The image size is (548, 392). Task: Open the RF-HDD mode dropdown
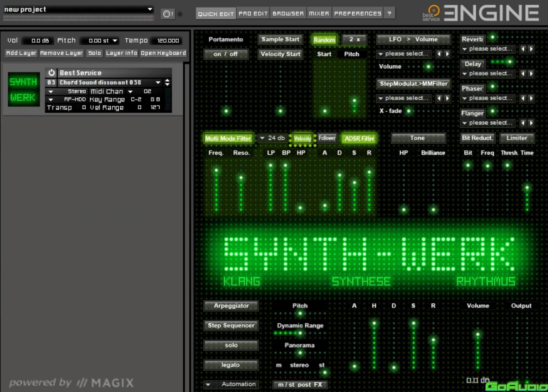pyautogui.click(x=51, y=100)
